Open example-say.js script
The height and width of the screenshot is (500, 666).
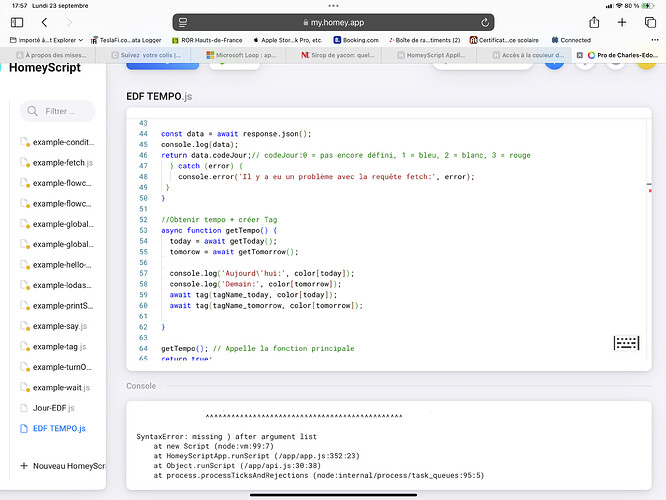[59, 326]
